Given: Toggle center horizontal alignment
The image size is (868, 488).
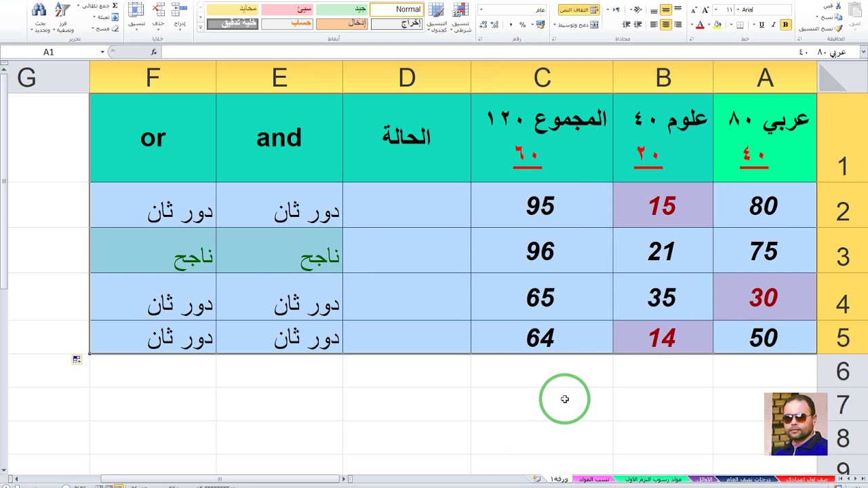Looking at the screenshot, I should click(x=666, y=24).
